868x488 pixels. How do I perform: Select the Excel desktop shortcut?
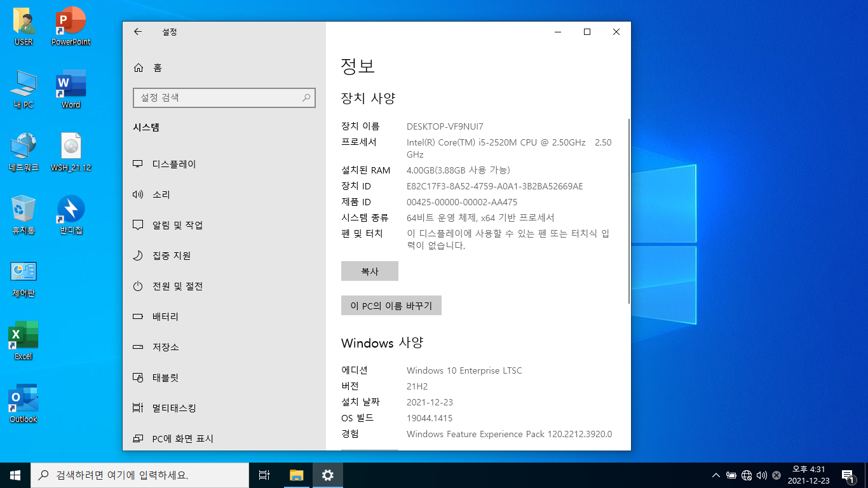pos(24,341)
